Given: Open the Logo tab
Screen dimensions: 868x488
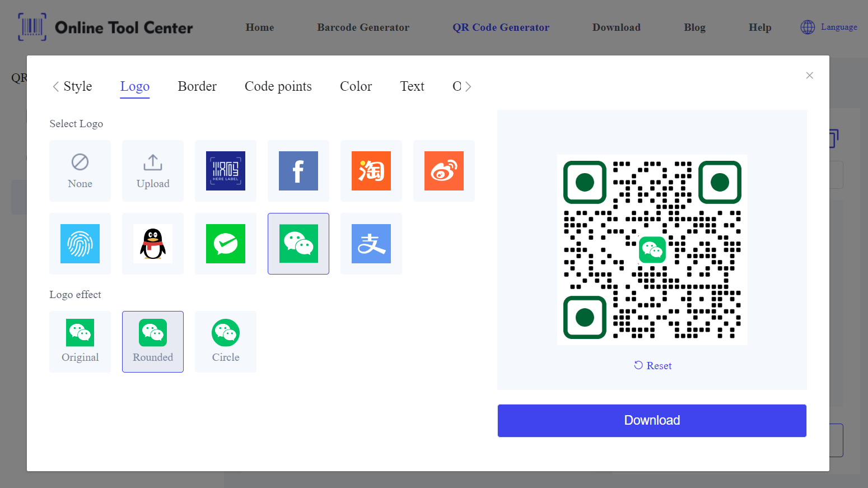Looking at the screenshot, I should coord(135,86).
